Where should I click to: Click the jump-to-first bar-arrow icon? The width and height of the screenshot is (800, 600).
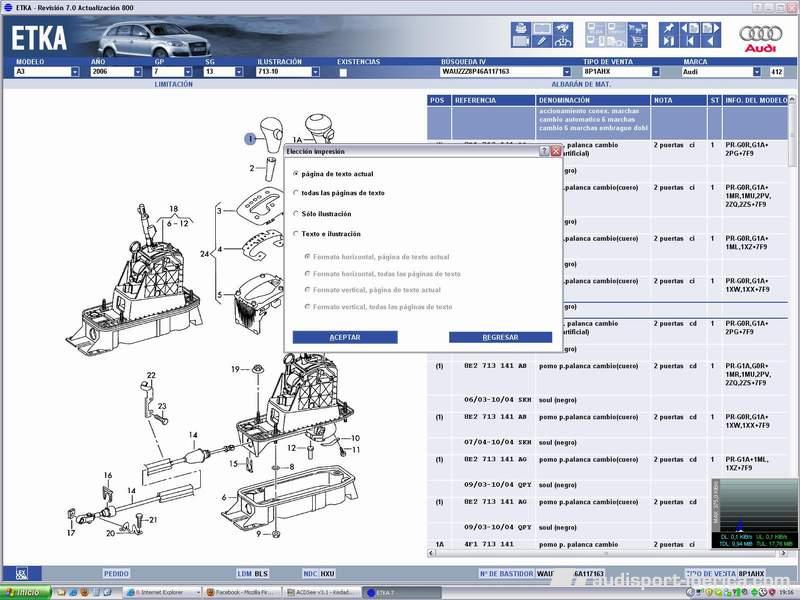(x=690, y=41)
